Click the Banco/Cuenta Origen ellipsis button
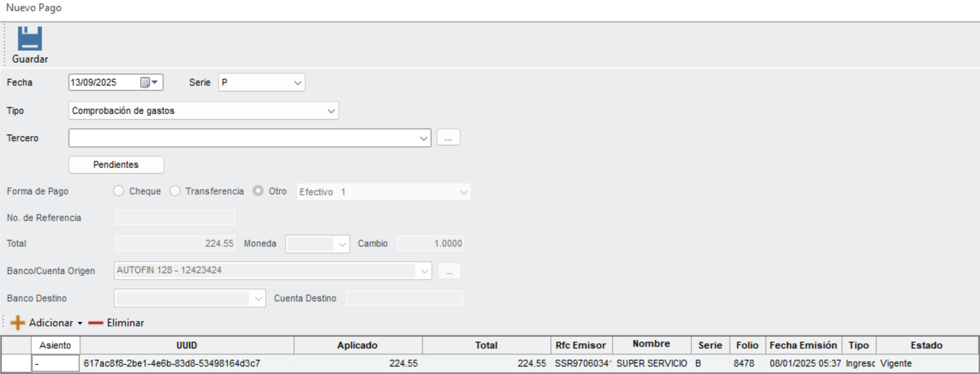The width and height of the screenshot is (980, 374). (449, 271)
